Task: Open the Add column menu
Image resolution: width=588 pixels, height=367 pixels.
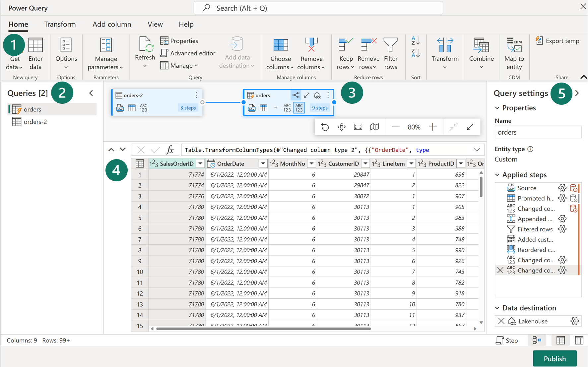Action: click(x=111, y=24)
